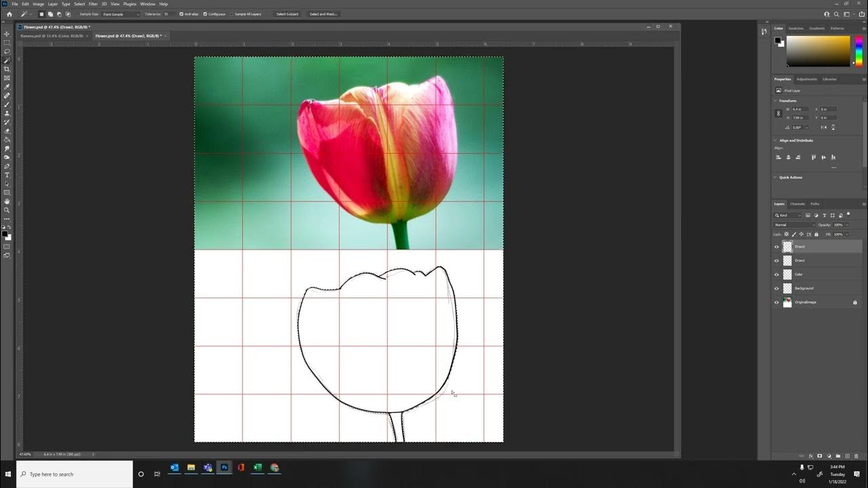Switch to the Channels tab
This screenshot has height=488, width=868.
[x=797, y=204]
